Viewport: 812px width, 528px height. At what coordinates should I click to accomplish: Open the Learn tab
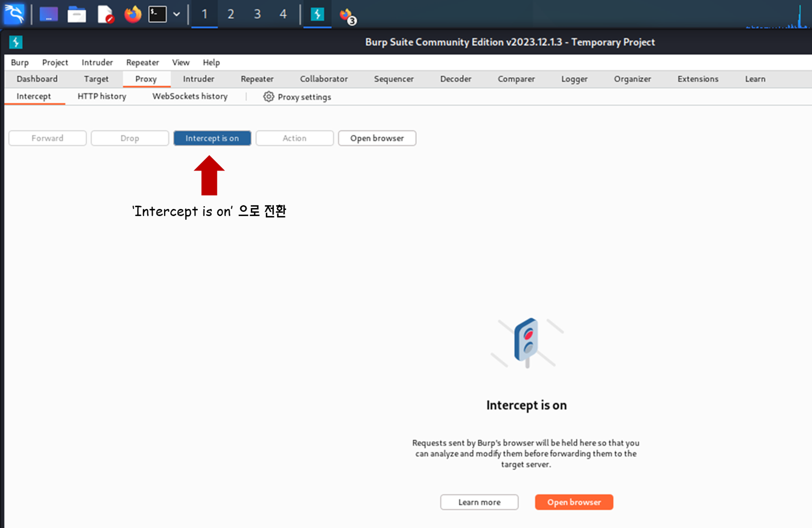pyautogui.click(x=755, y=79)
